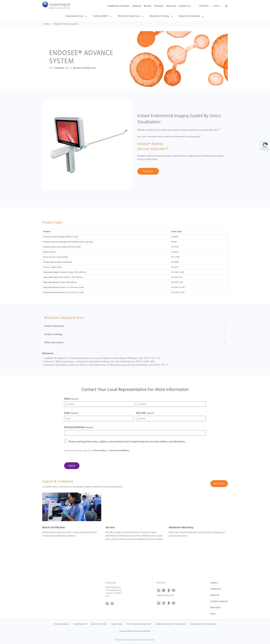Go to Patients page
The height and width of the screenshot is (644, 270).
point(137,6)
